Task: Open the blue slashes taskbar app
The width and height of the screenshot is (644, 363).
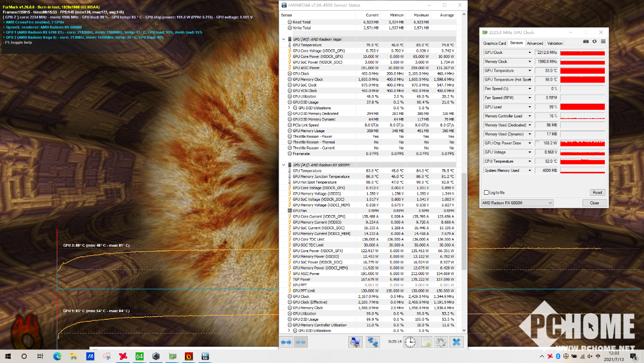Action: pos(90,356)
